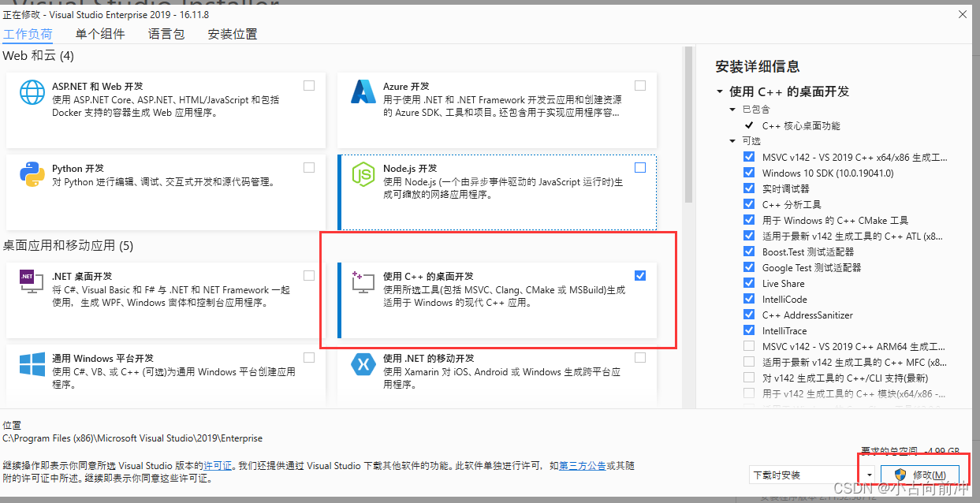Select the 使用 .NET 的移动开发 card title
The height and width of the screenshot is (503, 980).
click(x=429, y=358)
